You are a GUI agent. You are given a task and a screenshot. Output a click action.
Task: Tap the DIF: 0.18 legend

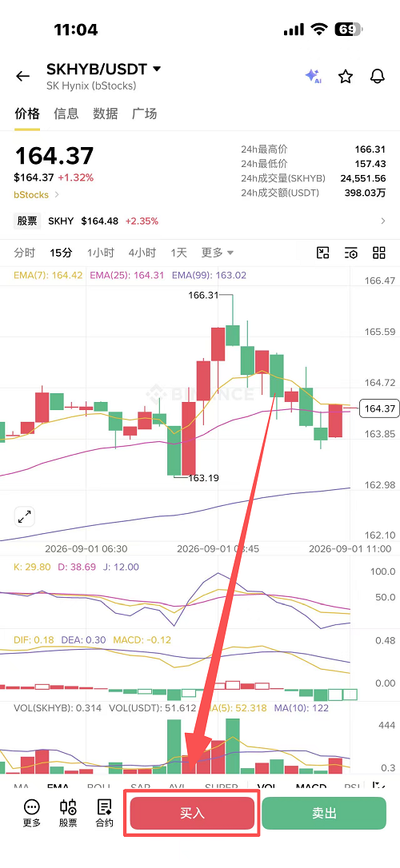[34, 640]
